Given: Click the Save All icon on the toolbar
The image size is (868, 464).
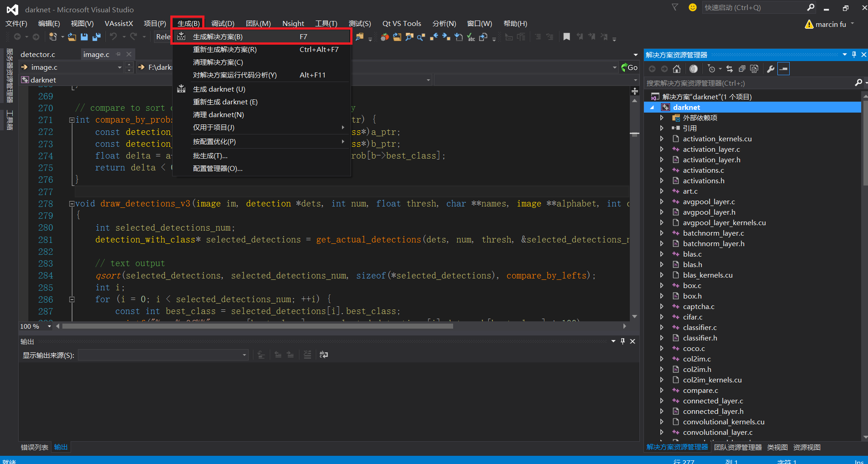Looking at the screenshot, I should [x=97, y=37].
